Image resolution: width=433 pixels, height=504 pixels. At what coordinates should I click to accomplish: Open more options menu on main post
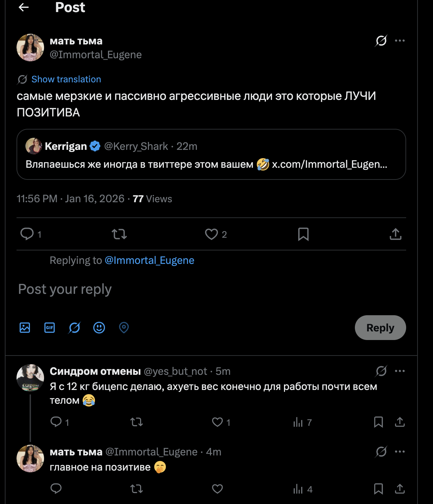(x=400, y=41)
